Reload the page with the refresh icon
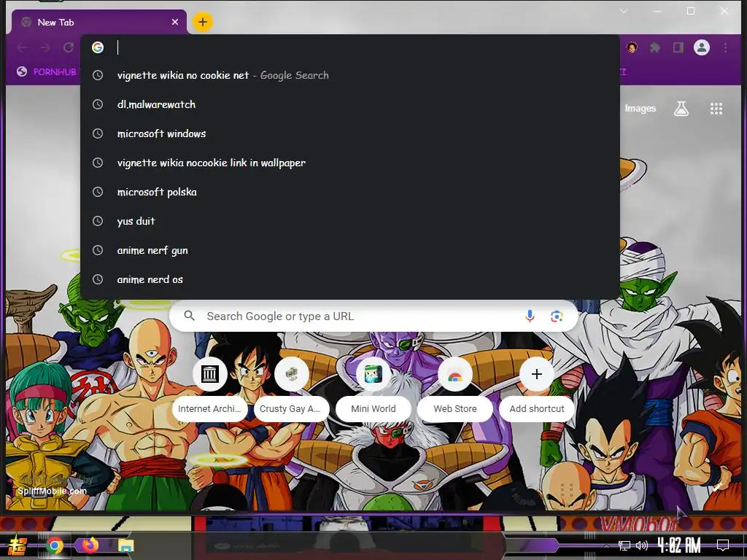This screenshot has height=560, width=747. pyautogui.click(x=69, y=47)
